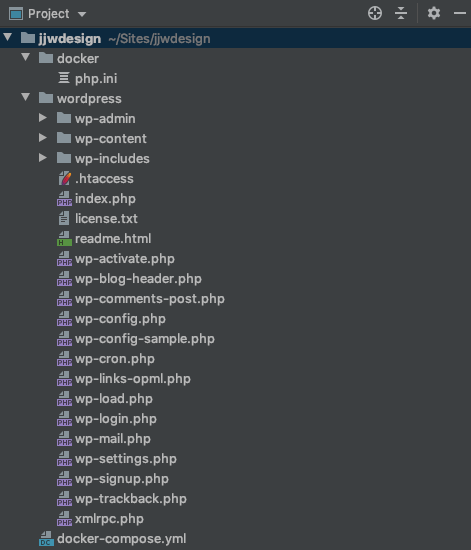Click PHP icon beside wp-blog-header.php
Viewport: 471px width, 550px height.
coord(65,279)
